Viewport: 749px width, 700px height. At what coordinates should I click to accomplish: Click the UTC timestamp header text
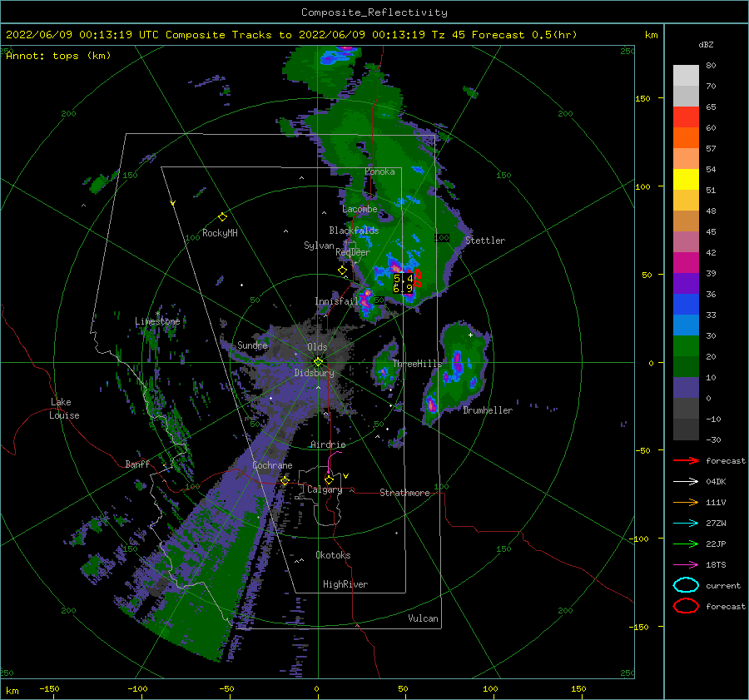[x=291, y=35]
